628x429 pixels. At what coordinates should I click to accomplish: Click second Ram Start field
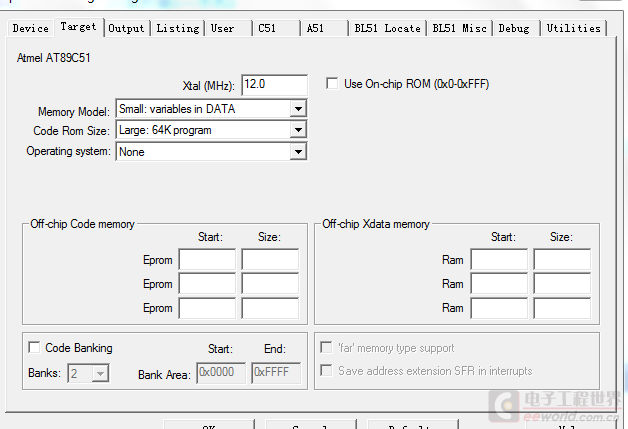point(499,284)
